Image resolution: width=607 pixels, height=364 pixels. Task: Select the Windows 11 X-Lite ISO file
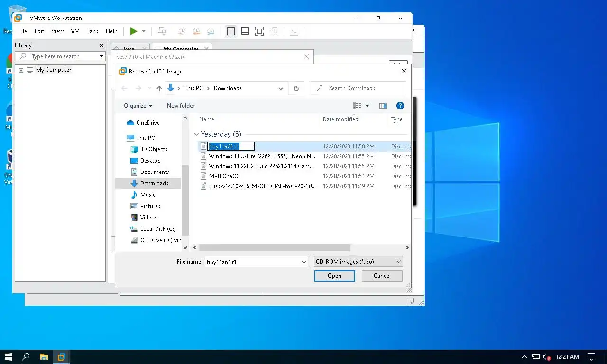coord(262,156)
